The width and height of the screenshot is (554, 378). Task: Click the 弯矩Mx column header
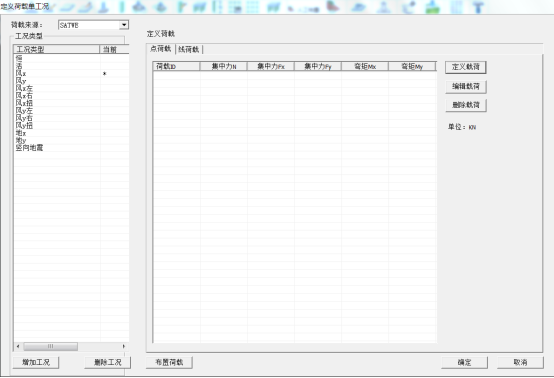(x=365, y=66)
